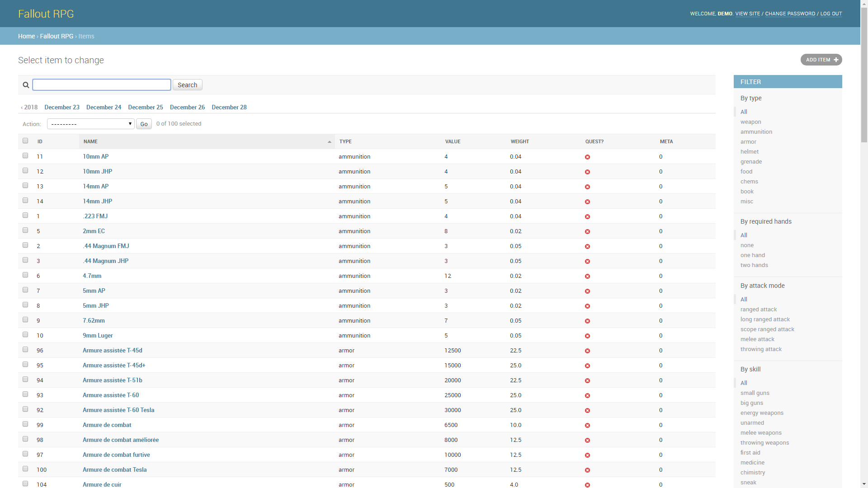Go back to 2018 in date hierarchy
Screen dimensions: 868x488
(x=29, y=108)
